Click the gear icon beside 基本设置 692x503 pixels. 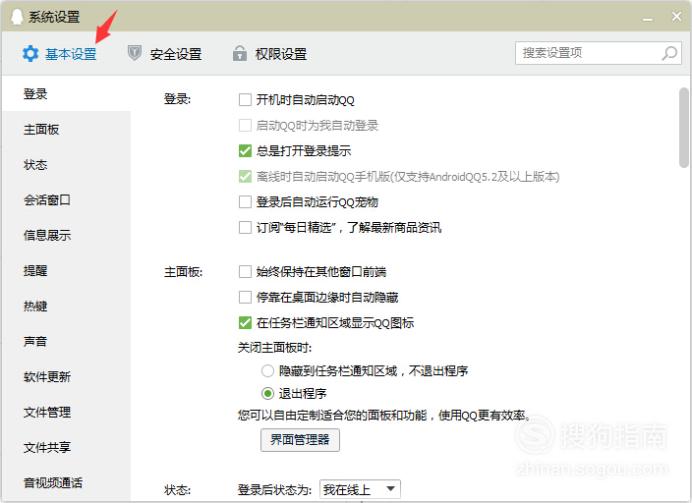point(30,54)
